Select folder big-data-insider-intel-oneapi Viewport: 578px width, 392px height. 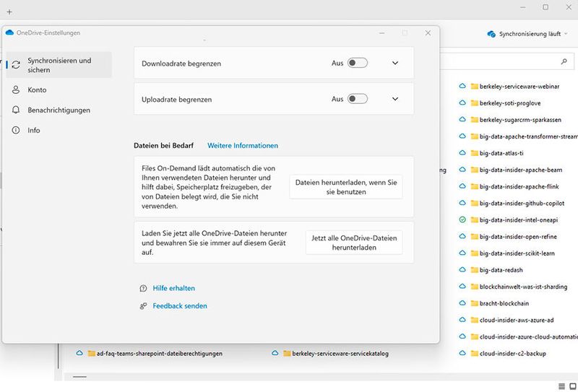519,220
